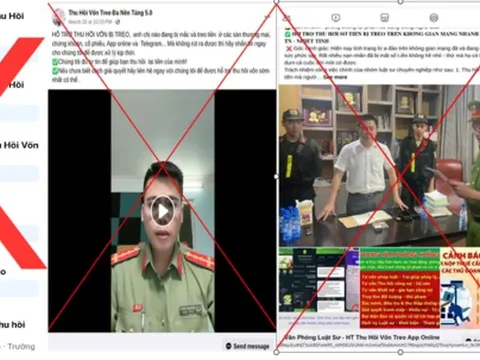Viewport: 480px width, 360px height.
Task: Open the CẢNH BÁO warning thumbnail
Action: tap(460, 288)
